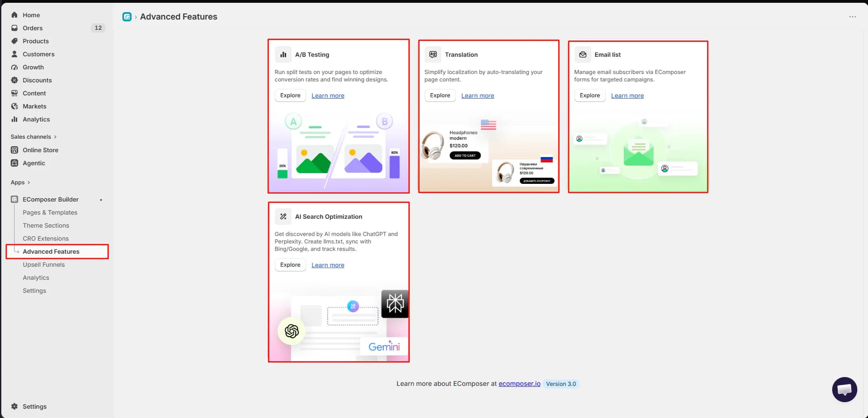The width and height of the screenshot is (868, 418).
Task: Expand the Apps section
Action: point(20,182)
